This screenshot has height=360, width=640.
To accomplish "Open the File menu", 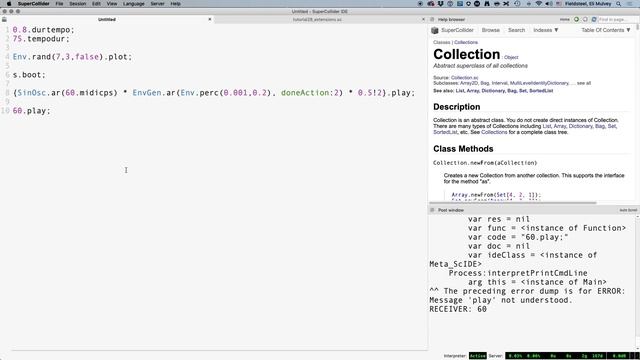I will coord(59,4).
